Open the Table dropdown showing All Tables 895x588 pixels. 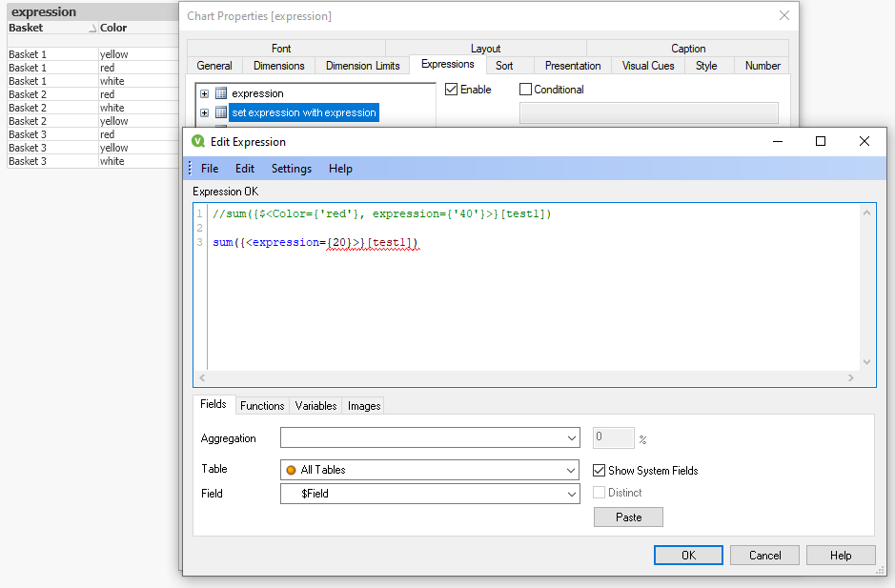pos(571,470)
